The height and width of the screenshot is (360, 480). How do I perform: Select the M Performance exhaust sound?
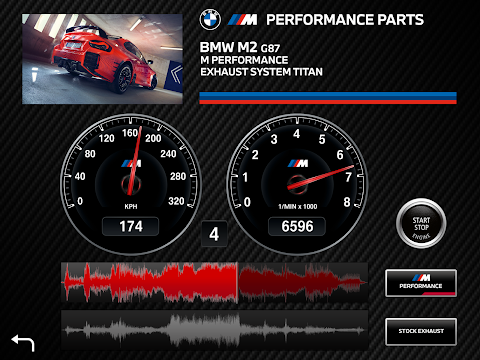point(421,283)
